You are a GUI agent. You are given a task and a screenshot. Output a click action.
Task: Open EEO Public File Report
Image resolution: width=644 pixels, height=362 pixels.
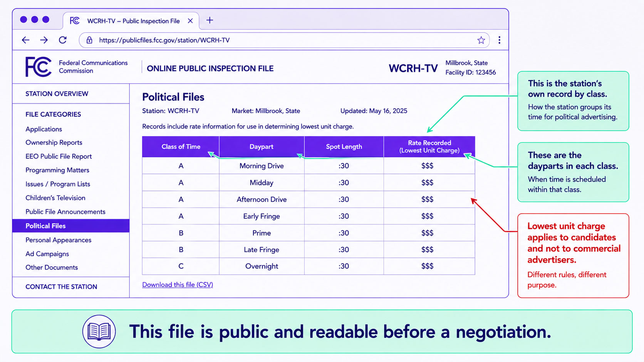(59, 157)
